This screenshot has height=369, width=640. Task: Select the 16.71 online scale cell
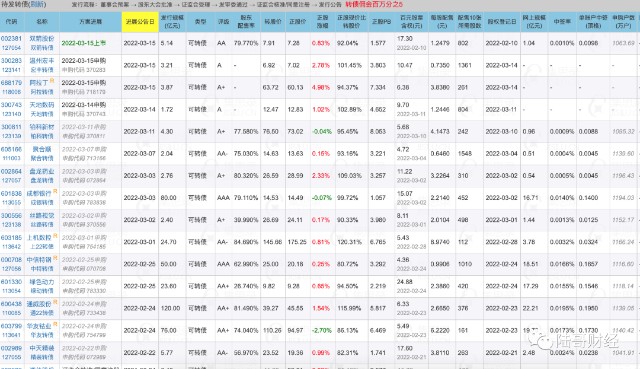530,198
